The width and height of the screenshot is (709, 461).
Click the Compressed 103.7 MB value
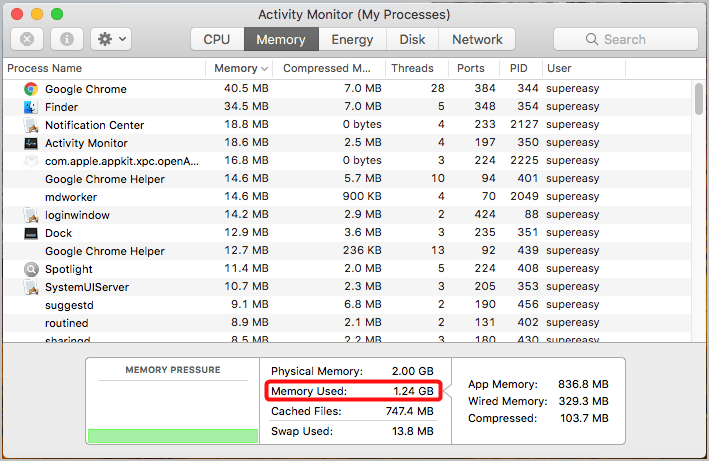[x=584, y=419]
